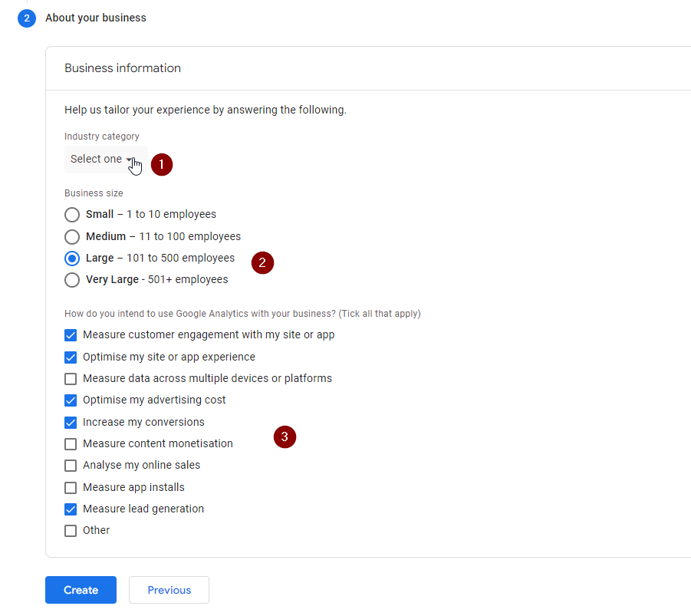Open the Industry category dropdown

(106, 160)
